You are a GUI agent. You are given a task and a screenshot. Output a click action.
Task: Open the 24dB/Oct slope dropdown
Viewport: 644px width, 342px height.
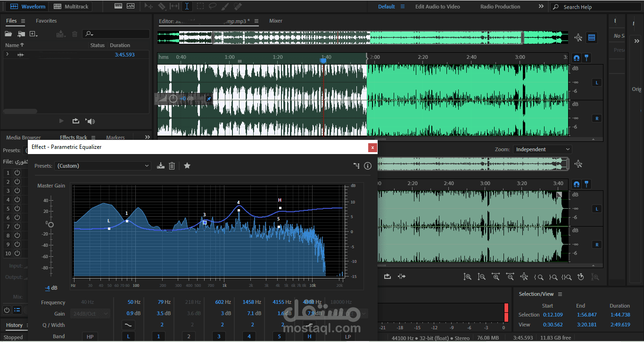coord(90,313)
